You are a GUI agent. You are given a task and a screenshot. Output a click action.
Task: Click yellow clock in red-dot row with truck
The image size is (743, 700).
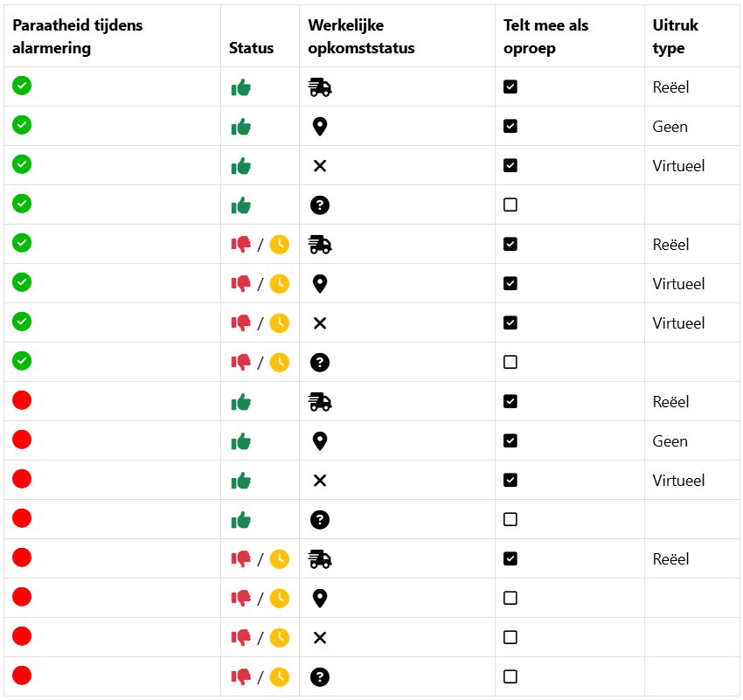coord(279,559)
